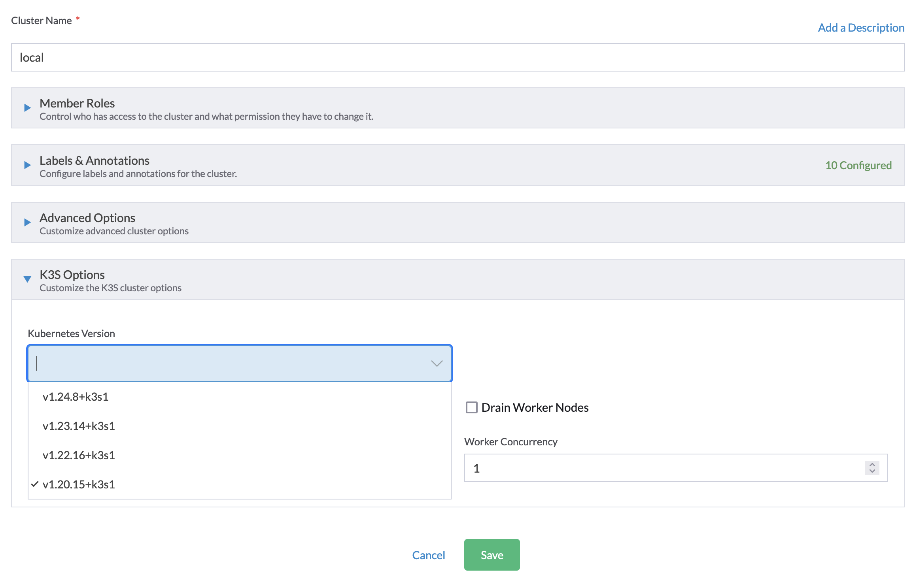
Task: Select version v1.22.16+k3s1
Action: click(x=239, y=455)
